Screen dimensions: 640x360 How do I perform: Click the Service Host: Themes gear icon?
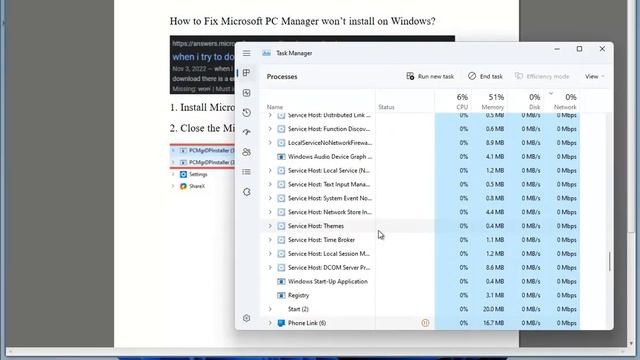281,226
